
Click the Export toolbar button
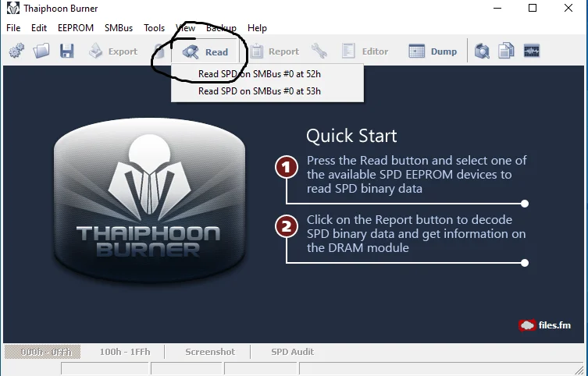113,51
